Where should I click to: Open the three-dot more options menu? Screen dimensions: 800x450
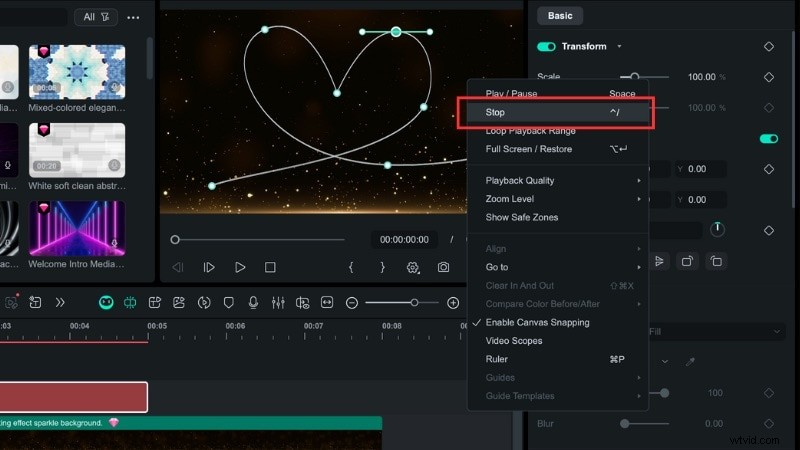coord(133,17)
